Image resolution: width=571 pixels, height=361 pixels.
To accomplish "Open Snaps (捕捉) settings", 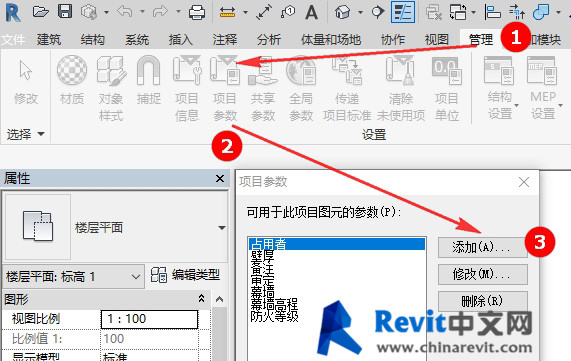I will [x=148, y=80].
